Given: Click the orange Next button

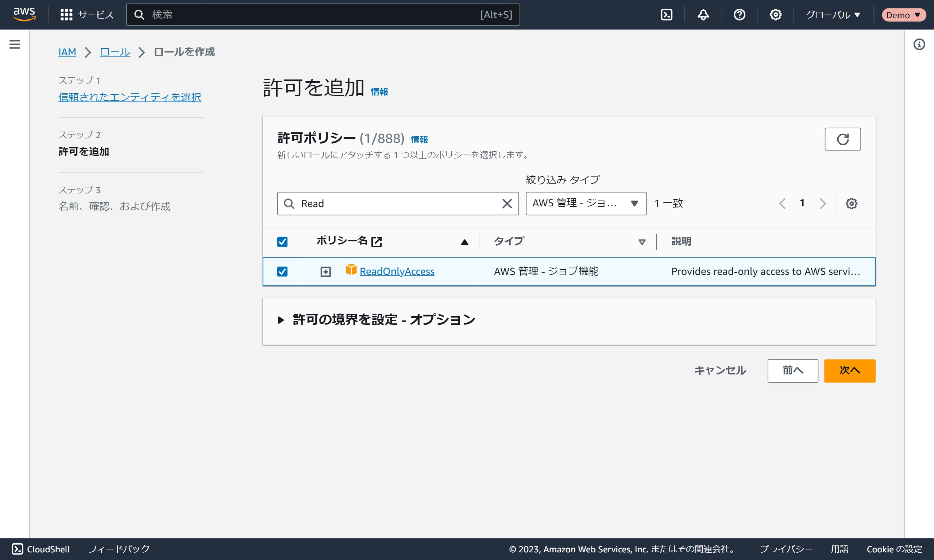Looking at the screenshot, I should pos(849,370).
